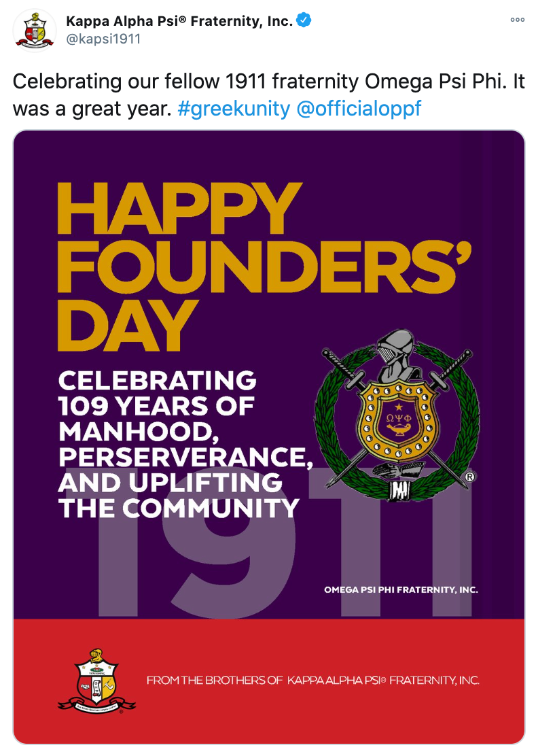Click the blue verified badge
The width and height of the screenshot is (538, 756).
coord(304,20)
